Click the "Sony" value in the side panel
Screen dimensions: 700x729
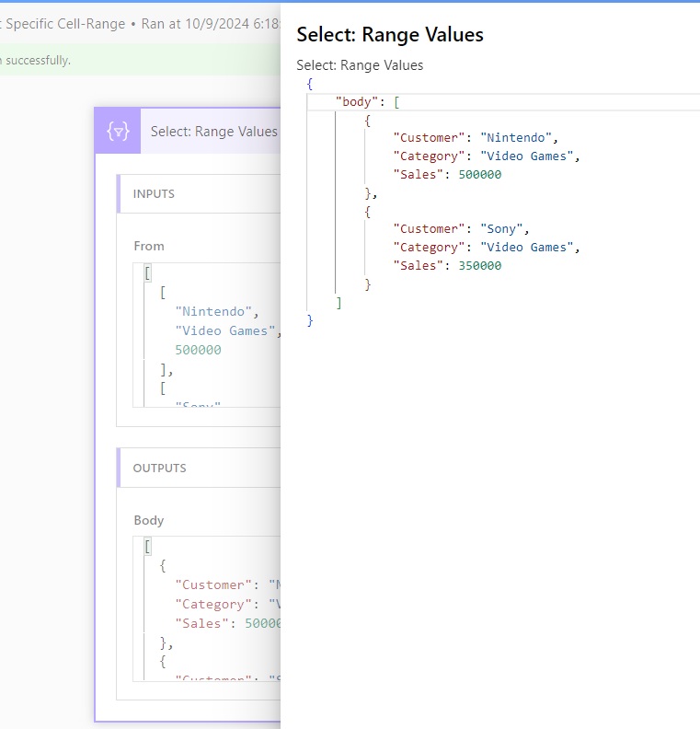pyautogui.click(x=503, y=228)
